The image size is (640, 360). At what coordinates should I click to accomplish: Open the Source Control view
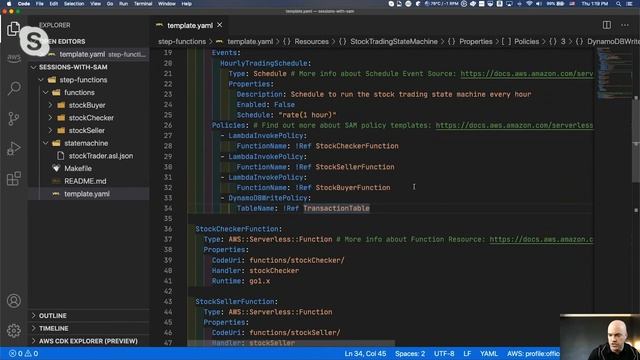13,118
